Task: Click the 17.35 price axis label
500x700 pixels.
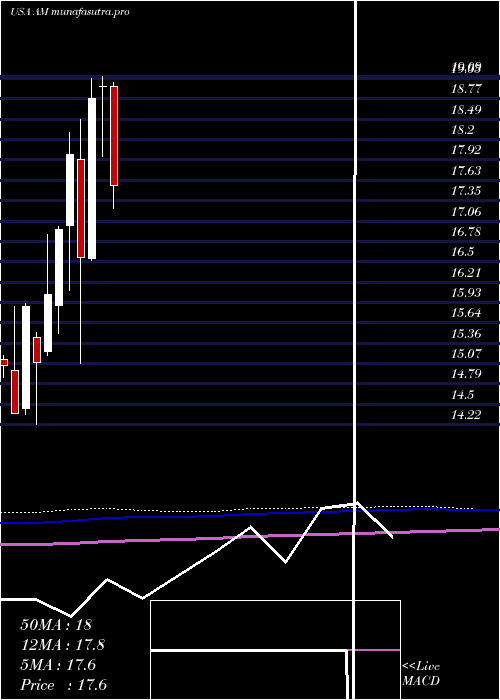Action: point(466,191)
